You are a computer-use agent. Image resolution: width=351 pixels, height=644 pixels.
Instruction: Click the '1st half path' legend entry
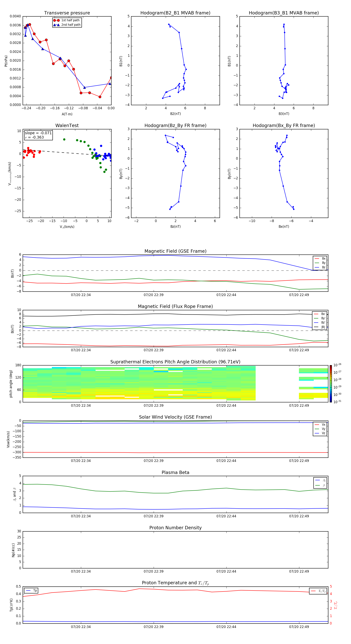click(x=67, y=20)
